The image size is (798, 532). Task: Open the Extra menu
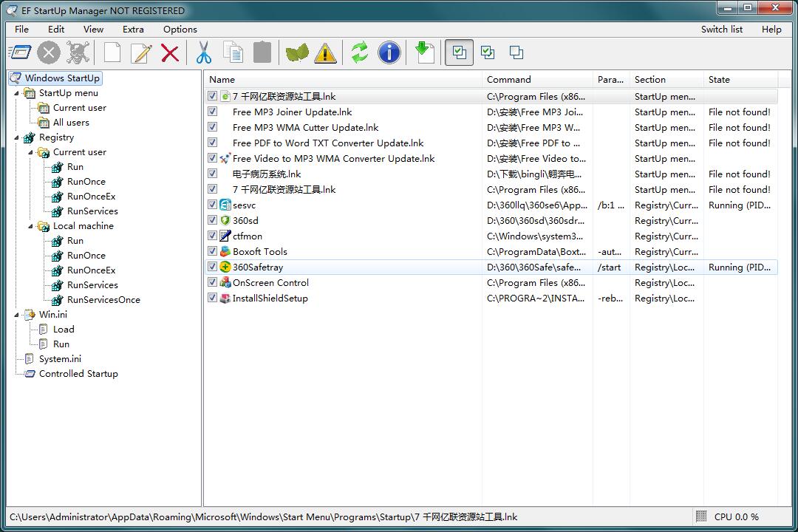pyautogui.click(x=133, y=29)
